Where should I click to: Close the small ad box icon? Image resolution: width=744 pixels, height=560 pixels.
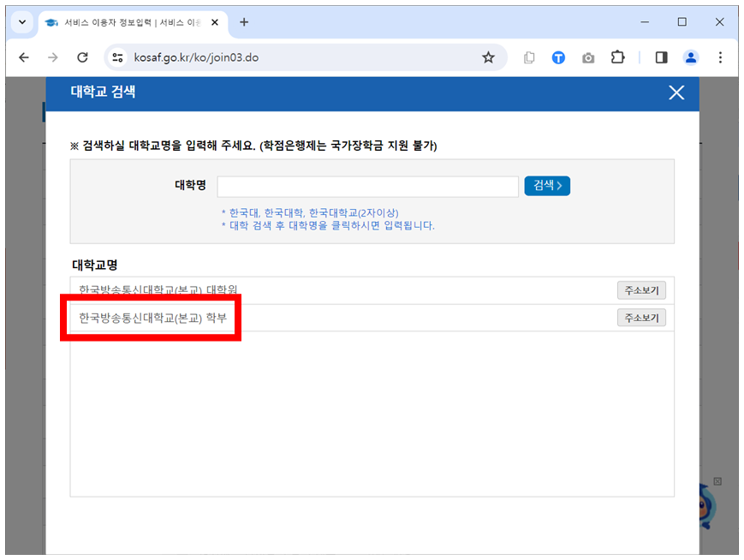[717, 481]
